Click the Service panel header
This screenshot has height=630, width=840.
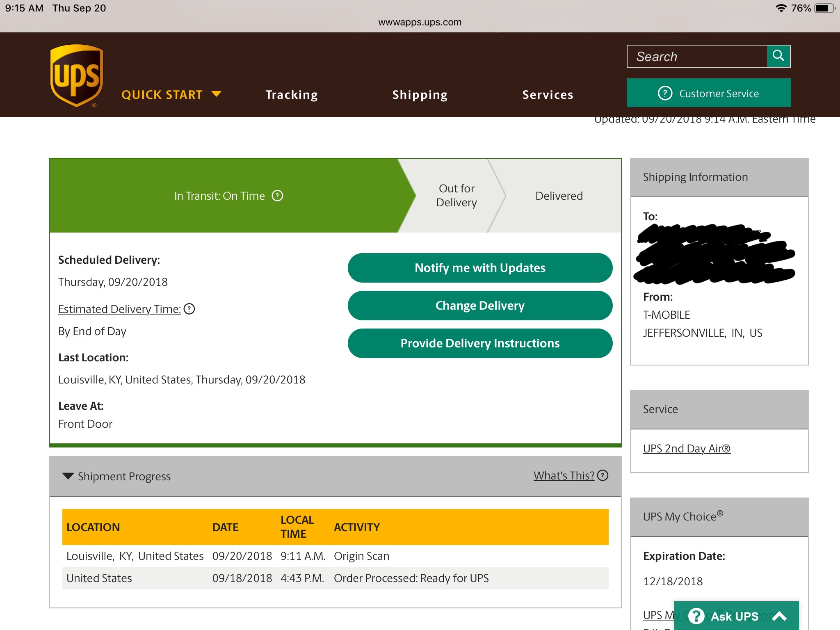pyautogui.click(x=719, y=409)
